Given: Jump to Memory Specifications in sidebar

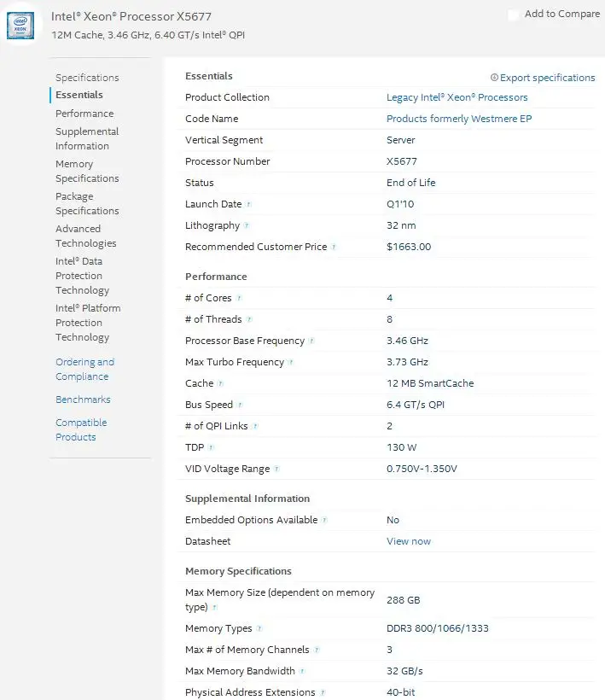Looking at the screenshot, I should [x=87, y=171].
